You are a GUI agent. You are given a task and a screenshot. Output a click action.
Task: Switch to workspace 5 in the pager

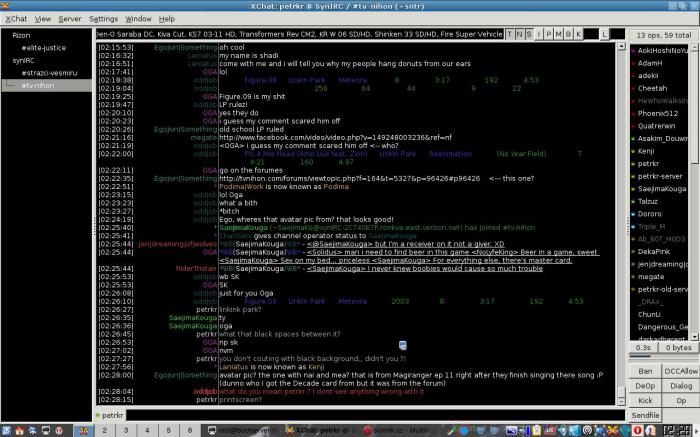tap(168, 430)
